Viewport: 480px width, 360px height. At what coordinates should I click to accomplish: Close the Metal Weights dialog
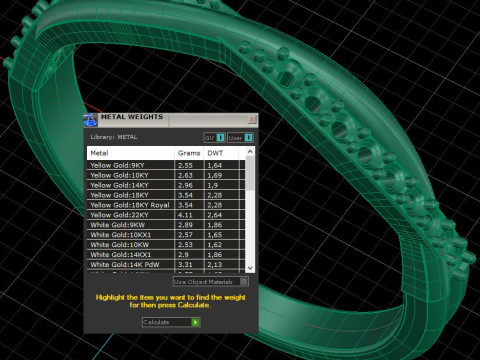pyautogui.click(x=252, y=119)
